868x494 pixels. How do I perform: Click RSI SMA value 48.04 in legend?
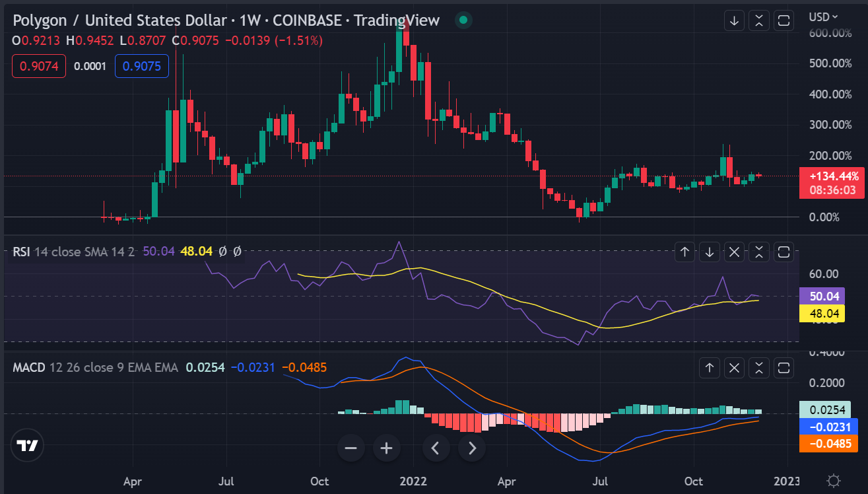point(197,252)
